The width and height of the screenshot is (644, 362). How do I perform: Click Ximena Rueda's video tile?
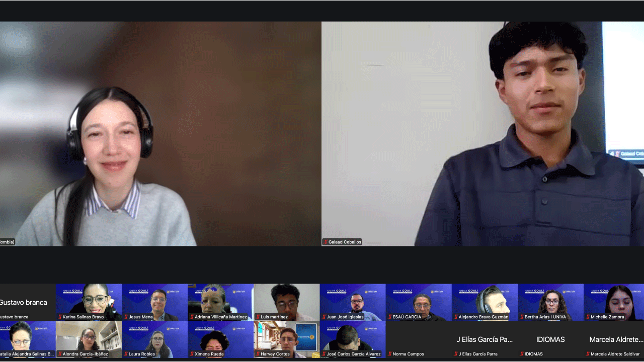coord(220,339)
